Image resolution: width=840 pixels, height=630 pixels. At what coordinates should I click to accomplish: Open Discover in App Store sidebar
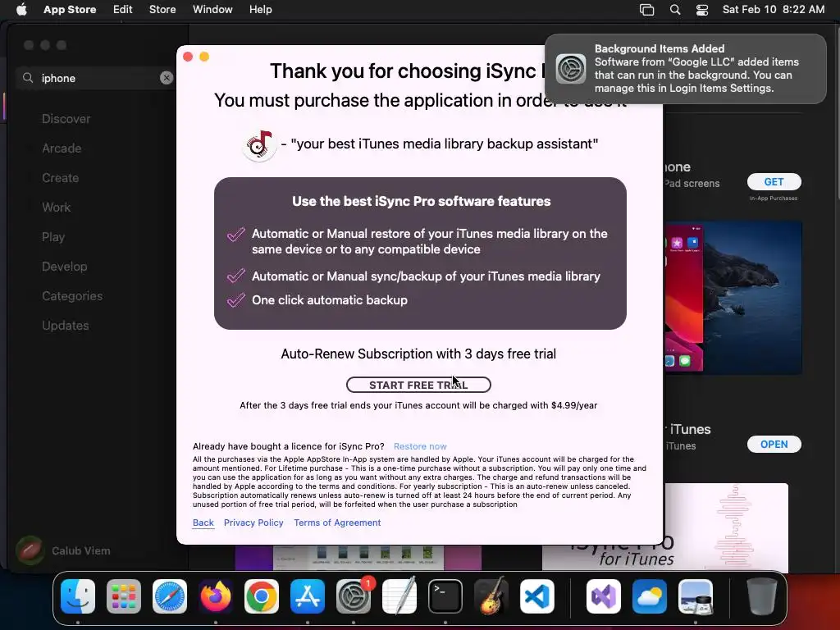(x=66, y=119)
